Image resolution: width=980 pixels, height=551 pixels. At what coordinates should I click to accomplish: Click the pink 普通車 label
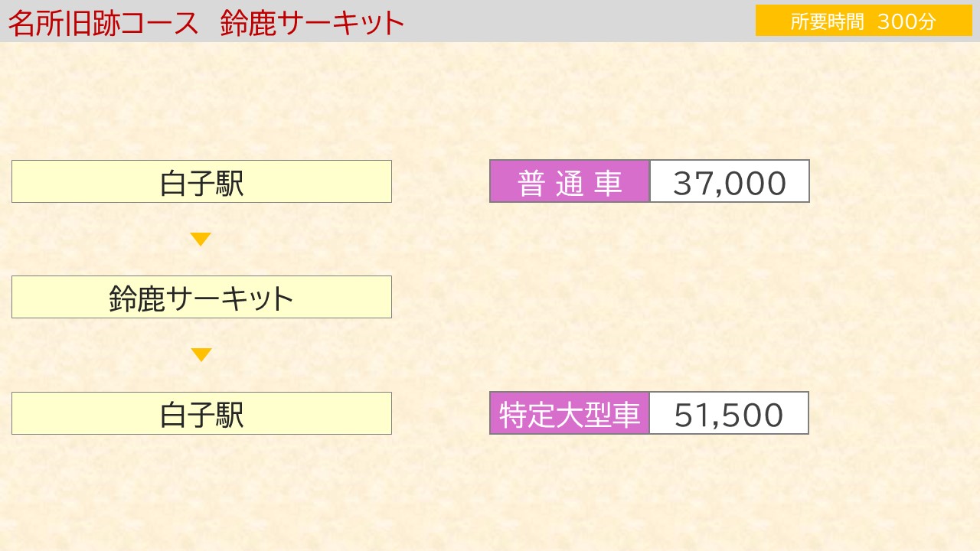coord(570,181)
